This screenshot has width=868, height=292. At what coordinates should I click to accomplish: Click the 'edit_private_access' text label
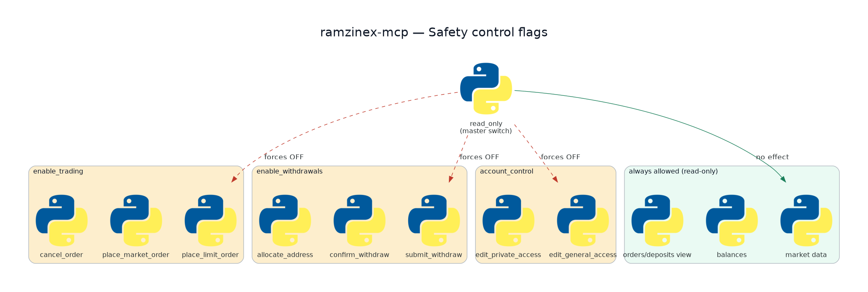508,255
